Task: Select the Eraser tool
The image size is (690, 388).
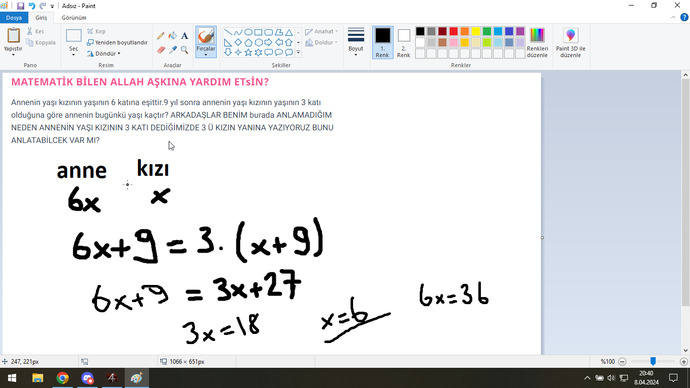Action: point(161,50)
